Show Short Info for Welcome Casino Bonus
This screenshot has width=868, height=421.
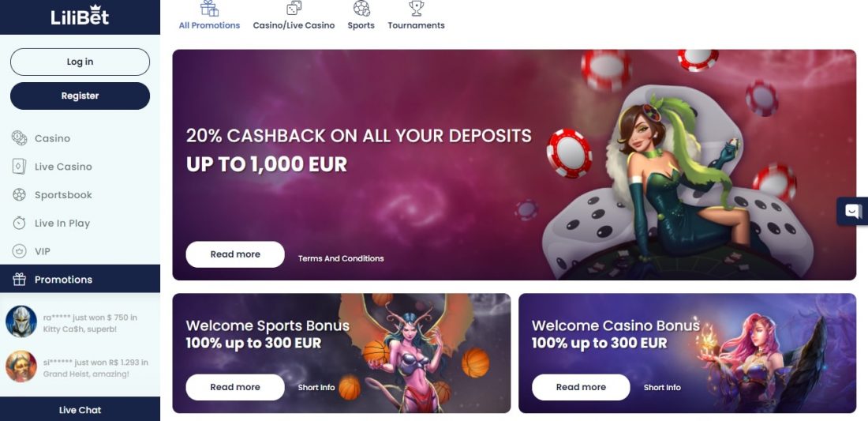[x=662, y=387]
